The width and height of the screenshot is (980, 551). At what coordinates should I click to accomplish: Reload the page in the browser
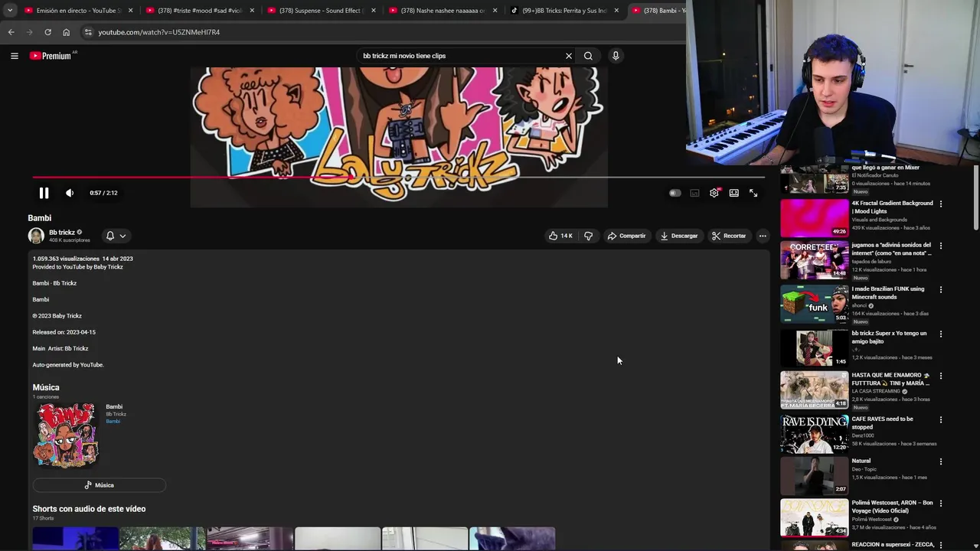(x=47, y=32)
